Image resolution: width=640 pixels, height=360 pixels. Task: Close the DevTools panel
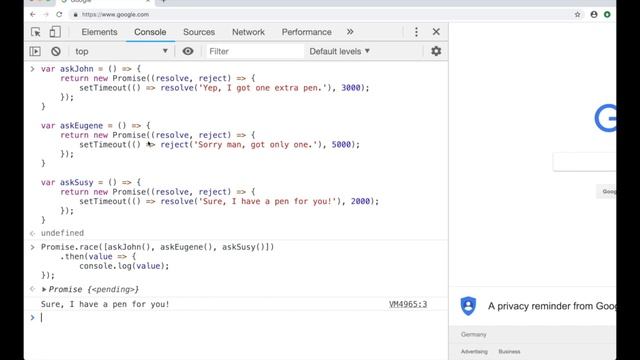point(436,32)
